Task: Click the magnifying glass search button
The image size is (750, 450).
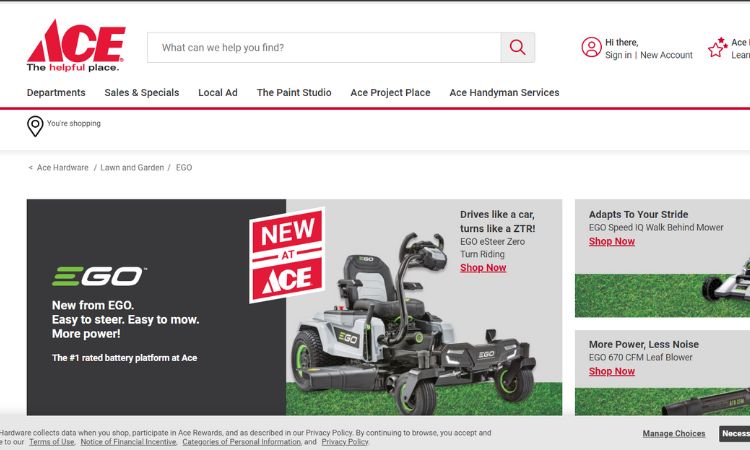Action: 518,47
